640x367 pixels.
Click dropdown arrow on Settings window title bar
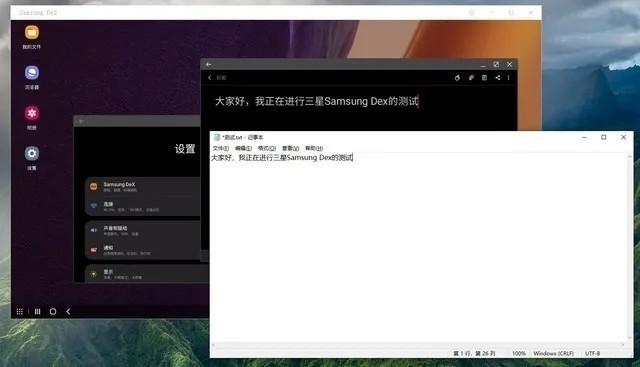pyautogui.click(x=81, y=121)
